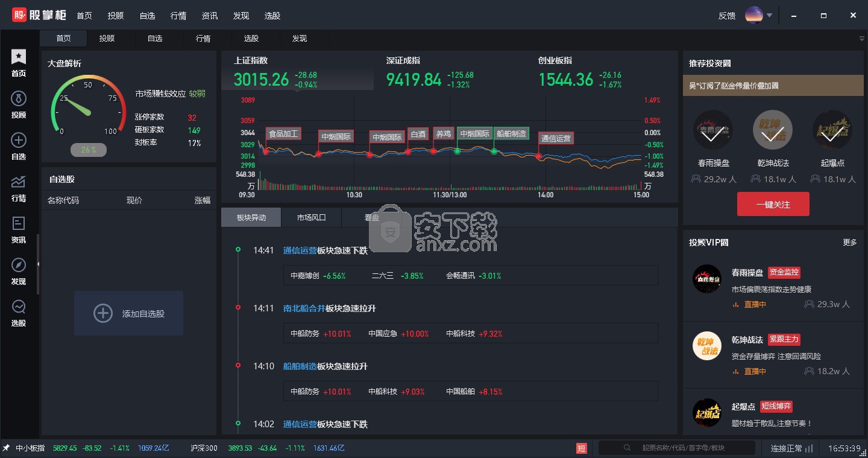Open 选股 in top menu bar
868x458 pixels.
[272, 16]
